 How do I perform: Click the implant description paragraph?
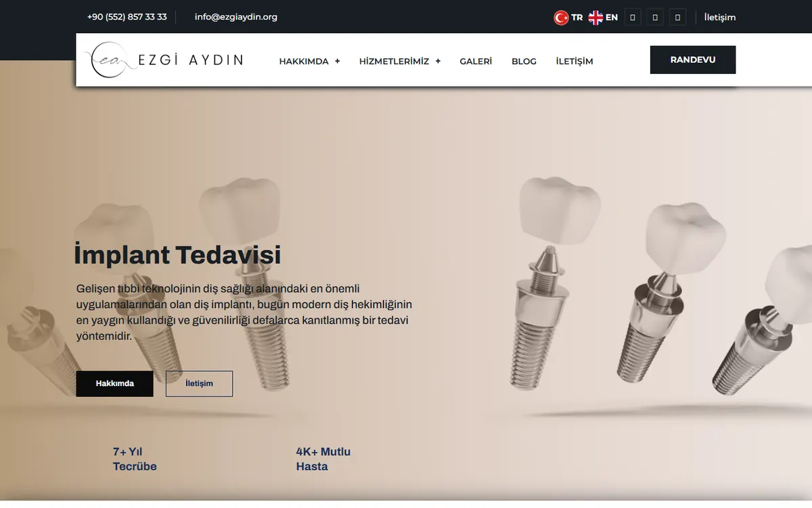coord(244,312)
